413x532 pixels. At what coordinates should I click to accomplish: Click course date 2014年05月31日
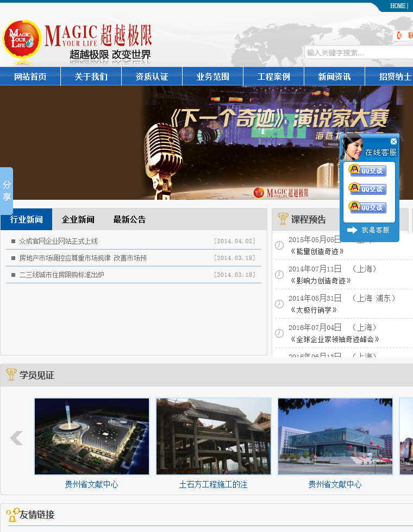point(315,298)
